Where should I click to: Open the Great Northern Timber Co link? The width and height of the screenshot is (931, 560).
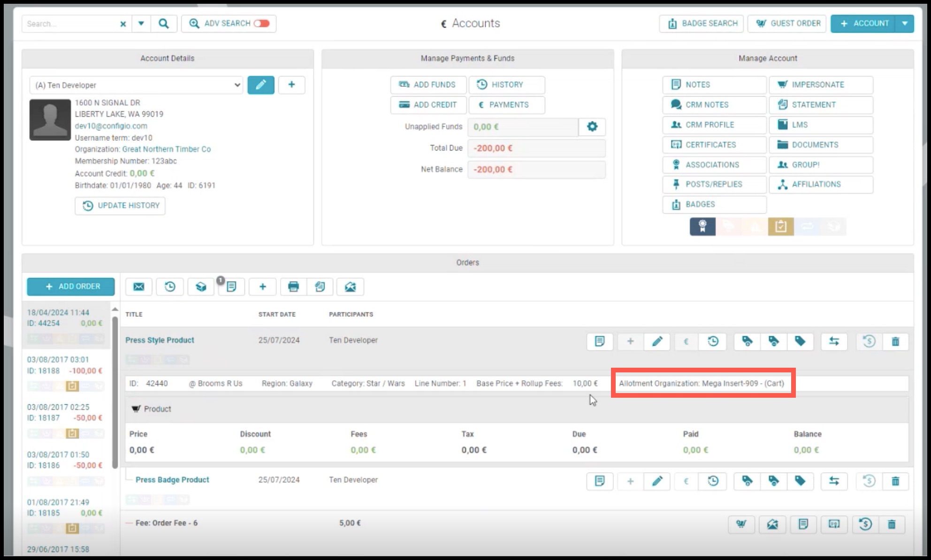[x=167, y=149]
